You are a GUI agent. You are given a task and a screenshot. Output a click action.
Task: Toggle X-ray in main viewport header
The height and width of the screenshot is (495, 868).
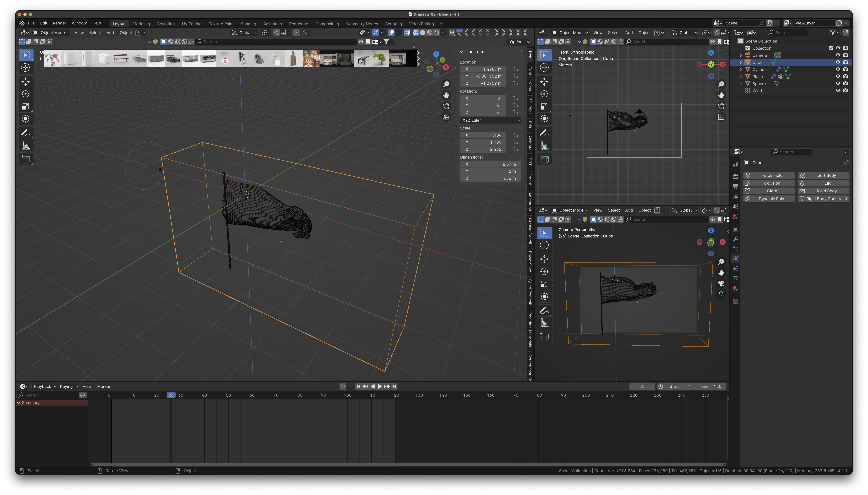coord(407,33)
